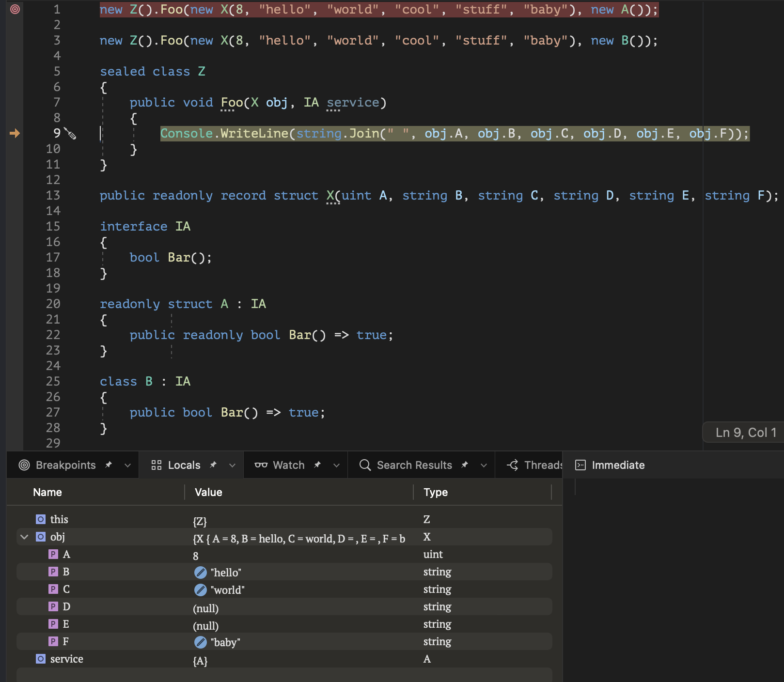Image resolution: width=784 pixels, height=682 pixels.
Task: Collapse the obj variable in Locals
Action: [x=24, y=537]
